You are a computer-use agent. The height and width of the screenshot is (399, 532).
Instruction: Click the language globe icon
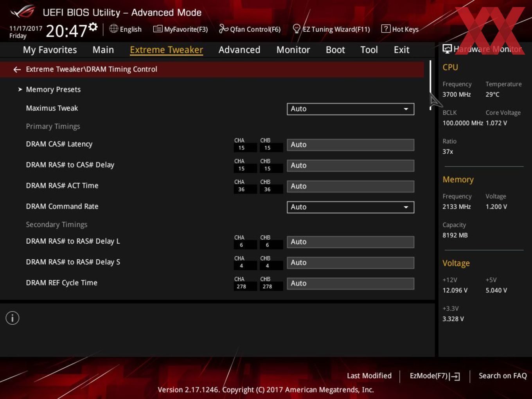(113, 29)
